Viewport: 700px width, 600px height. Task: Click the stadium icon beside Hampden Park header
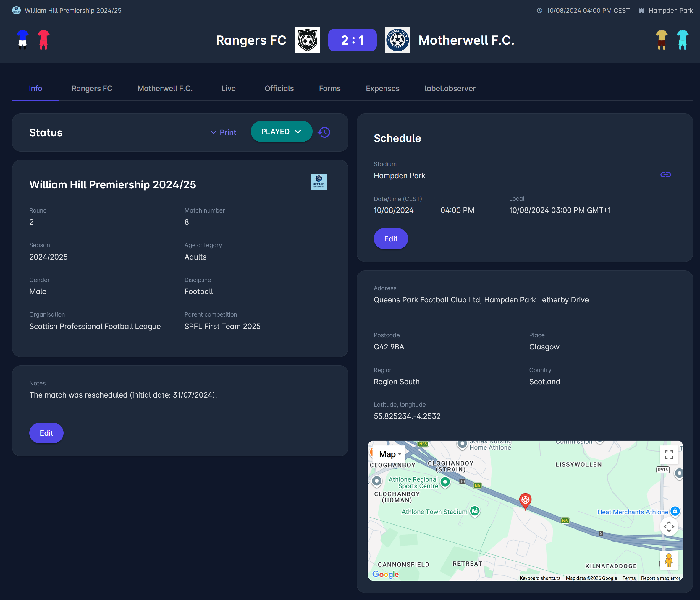pos(641,10)
